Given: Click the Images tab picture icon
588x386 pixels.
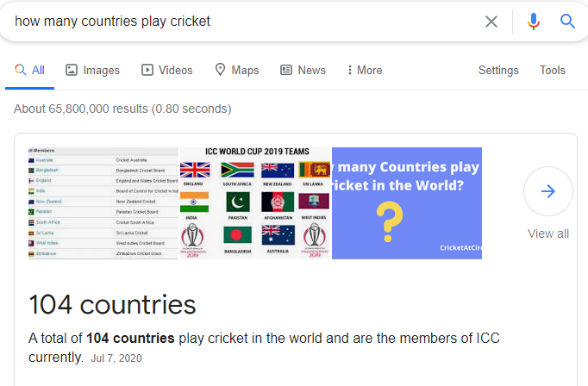Looking at the screenshot, I should tap(72, 70).
